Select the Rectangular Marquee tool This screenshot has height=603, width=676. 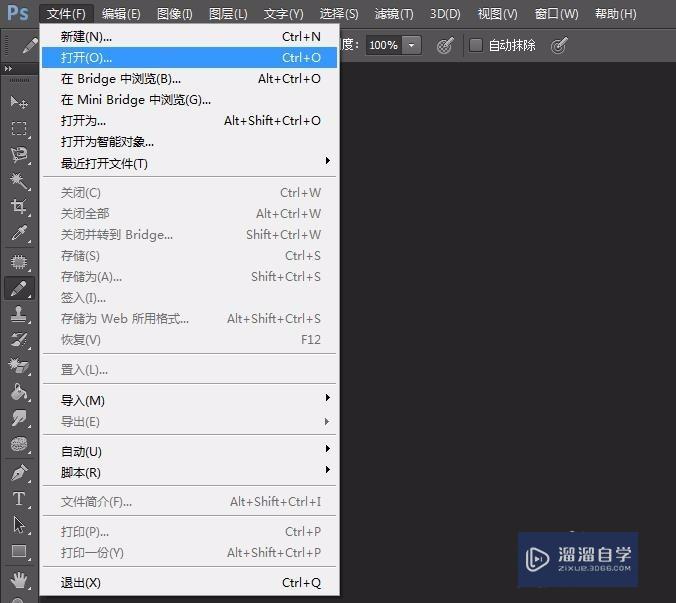(x=19, y=128)
